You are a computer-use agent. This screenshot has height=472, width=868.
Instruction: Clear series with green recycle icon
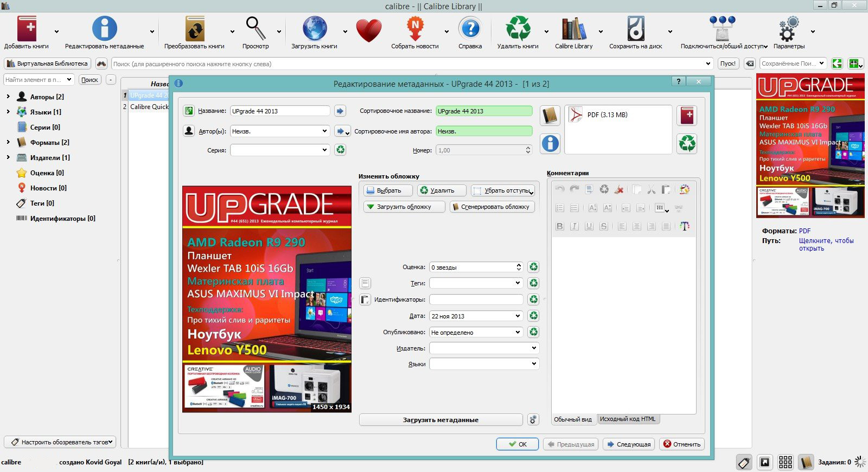pyautogui.click(x=340, y=150)
